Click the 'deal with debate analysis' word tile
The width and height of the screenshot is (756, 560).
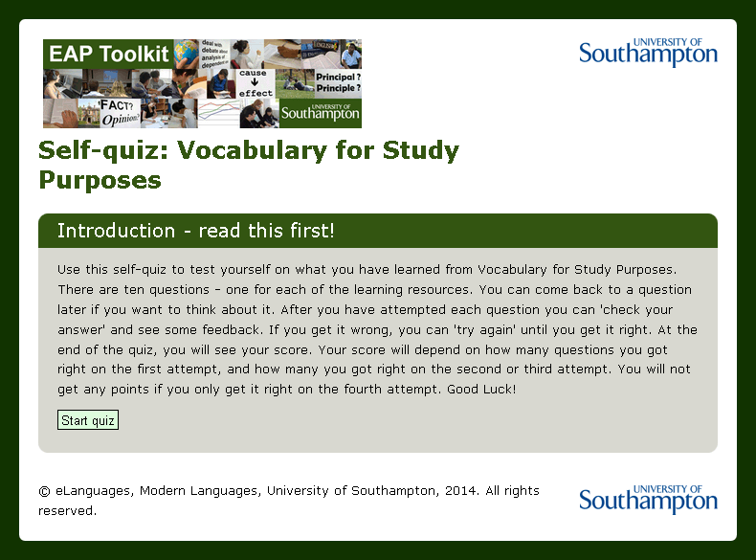click(x=214, y=54)
